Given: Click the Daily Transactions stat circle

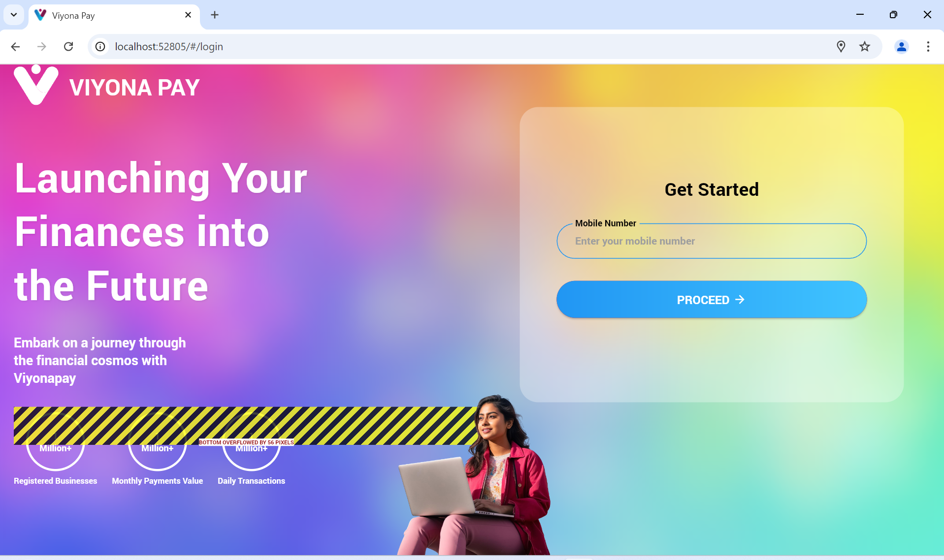Looking at the screenshot, I should click(x=252, y=442).
